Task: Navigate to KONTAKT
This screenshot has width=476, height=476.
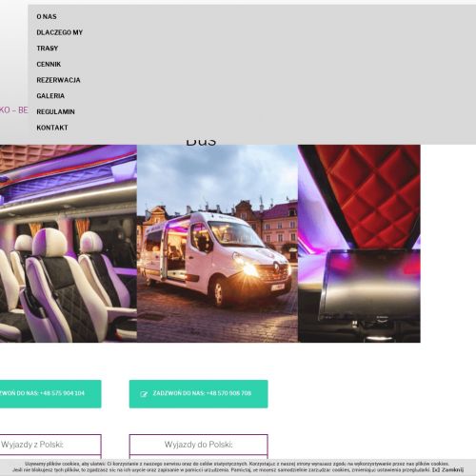Action: (52, 128)
